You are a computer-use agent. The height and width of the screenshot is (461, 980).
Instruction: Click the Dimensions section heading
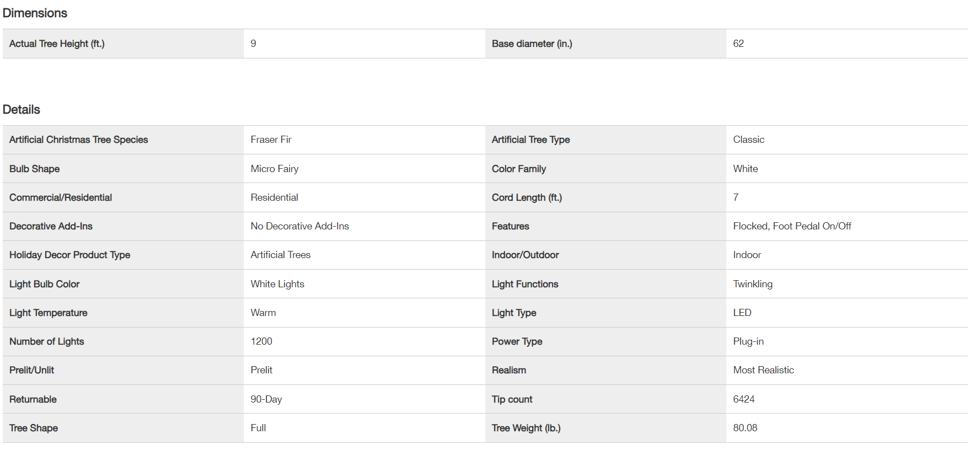point(35,13)
